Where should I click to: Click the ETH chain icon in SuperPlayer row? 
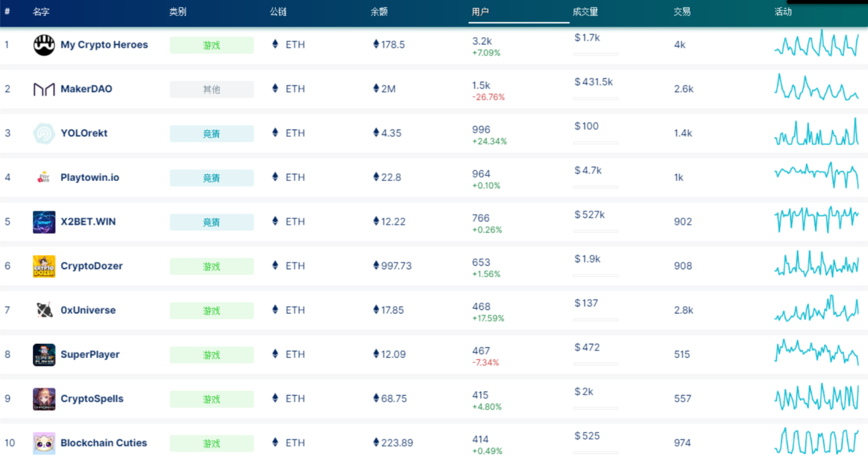pos(276,354)
